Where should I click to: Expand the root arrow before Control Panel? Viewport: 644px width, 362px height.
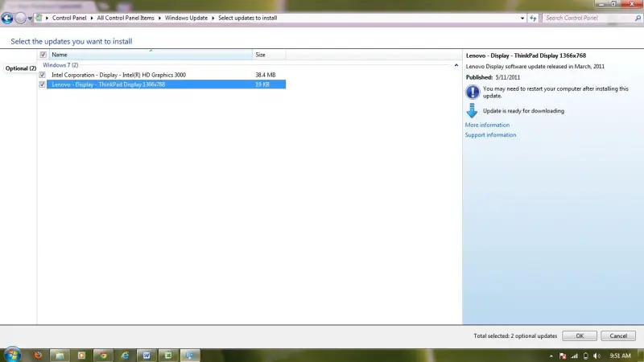tap(47, 18)
